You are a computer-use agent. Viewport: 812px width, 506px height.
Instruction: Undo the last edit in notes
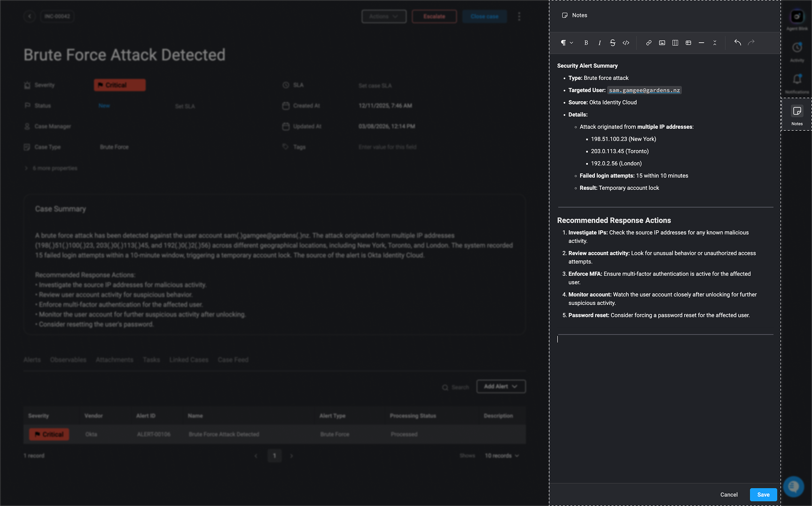[737, 43]
